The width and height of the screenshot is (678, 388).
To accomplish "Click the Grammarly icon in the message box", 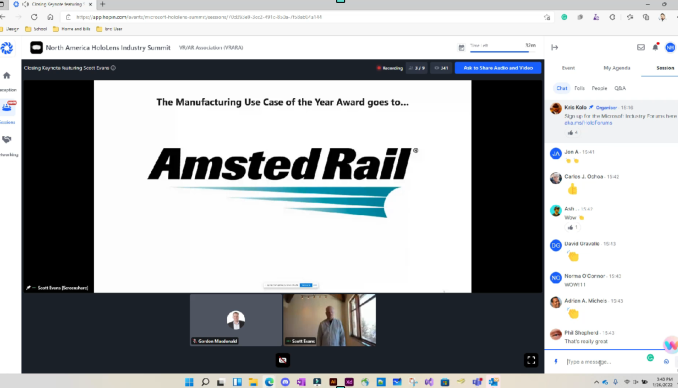I will (x=650, y=358).
